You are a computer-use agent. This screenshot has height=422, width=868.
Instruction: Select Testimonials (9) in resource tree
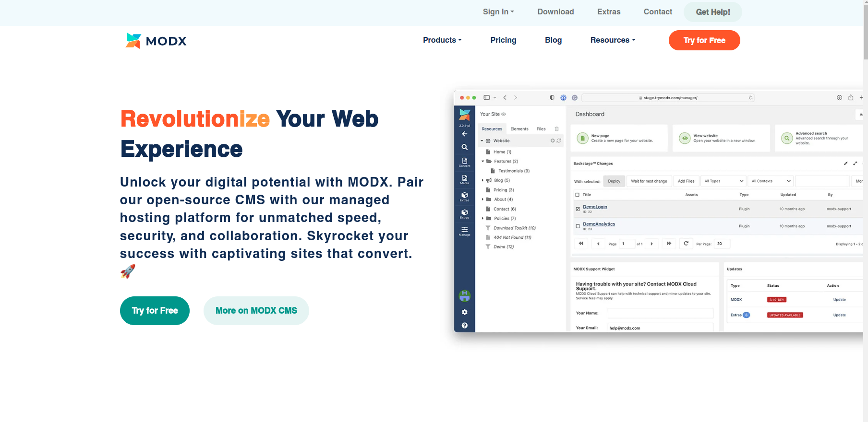pyautogui.click(x=514, y=171)
